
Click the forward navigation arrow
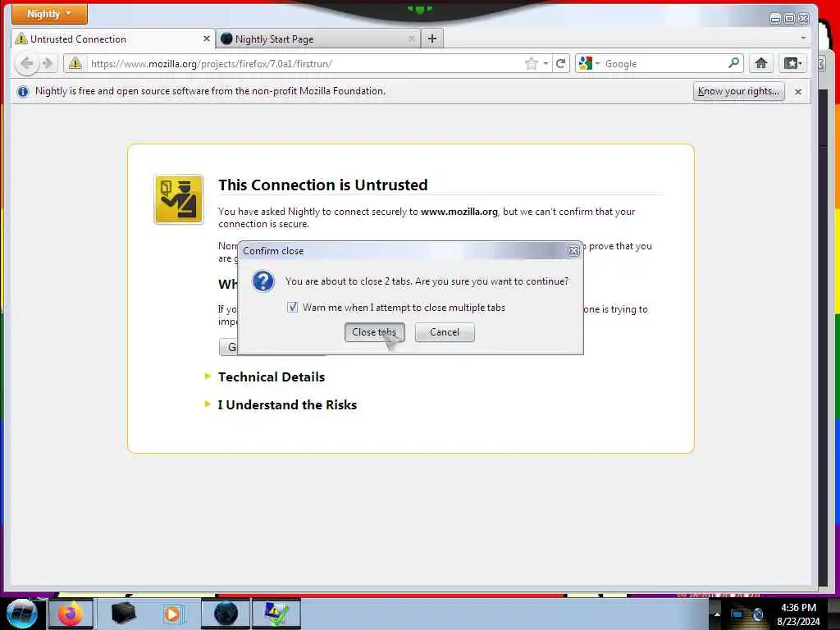tap(48, 64)
